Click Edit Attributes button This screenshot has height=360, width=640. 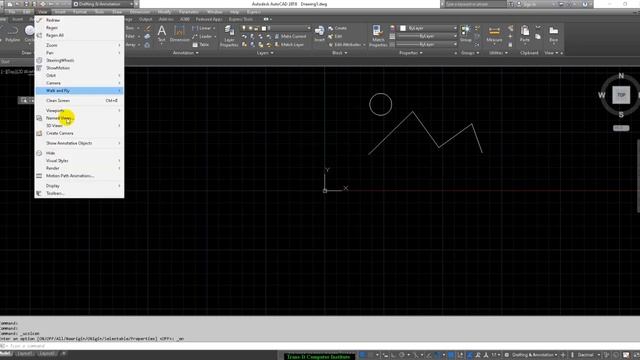[x=347, y=44]
